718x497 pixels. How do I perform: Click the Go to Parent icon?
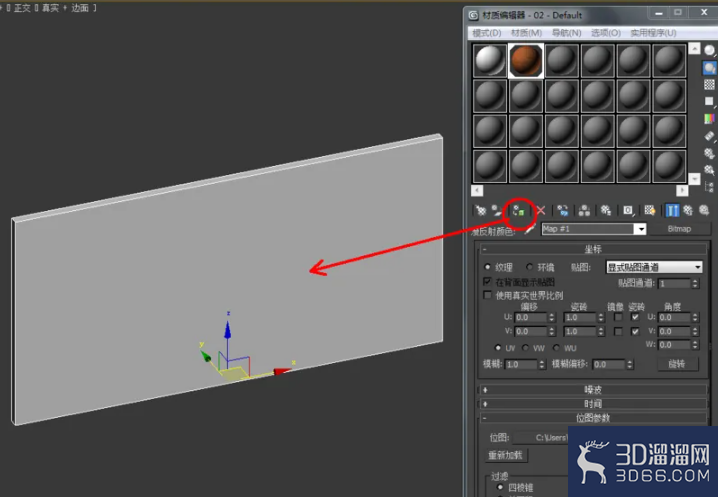[x=688, y=210]
